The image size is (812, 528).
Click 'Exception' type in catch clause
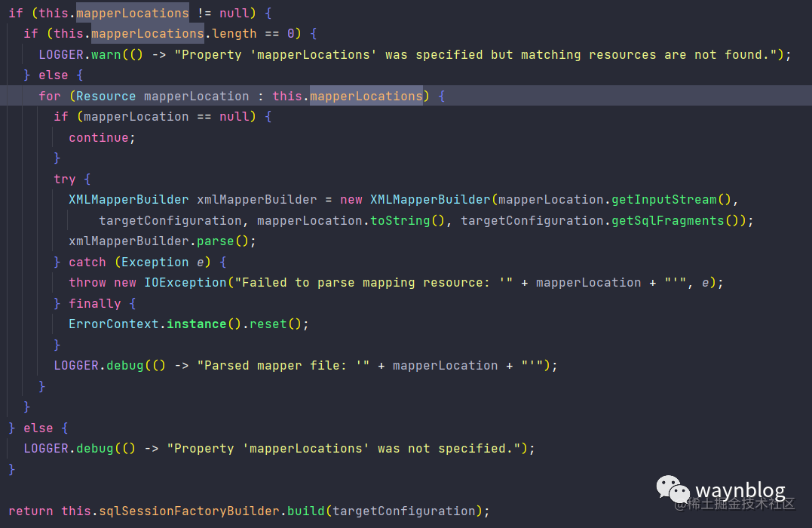point(155,262)
